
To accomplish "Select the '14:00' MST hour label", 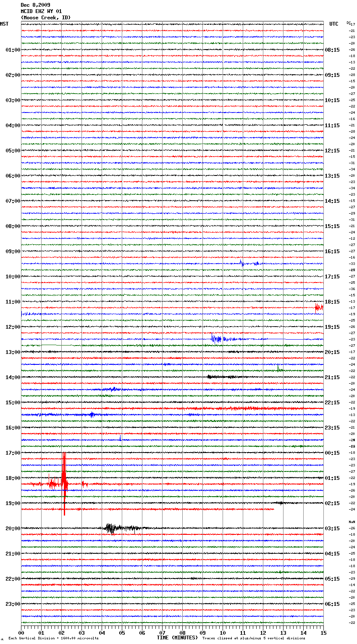I will pyautogui.click(x=13, y=377).
